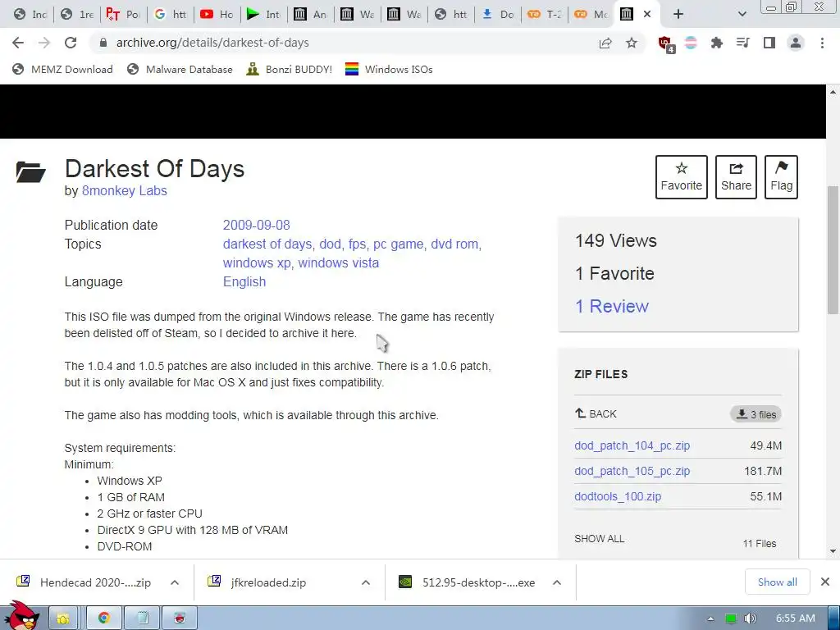This screenshot has width=840, height=630.
Task: Open the tab search chevron
Action: point(742,15)
